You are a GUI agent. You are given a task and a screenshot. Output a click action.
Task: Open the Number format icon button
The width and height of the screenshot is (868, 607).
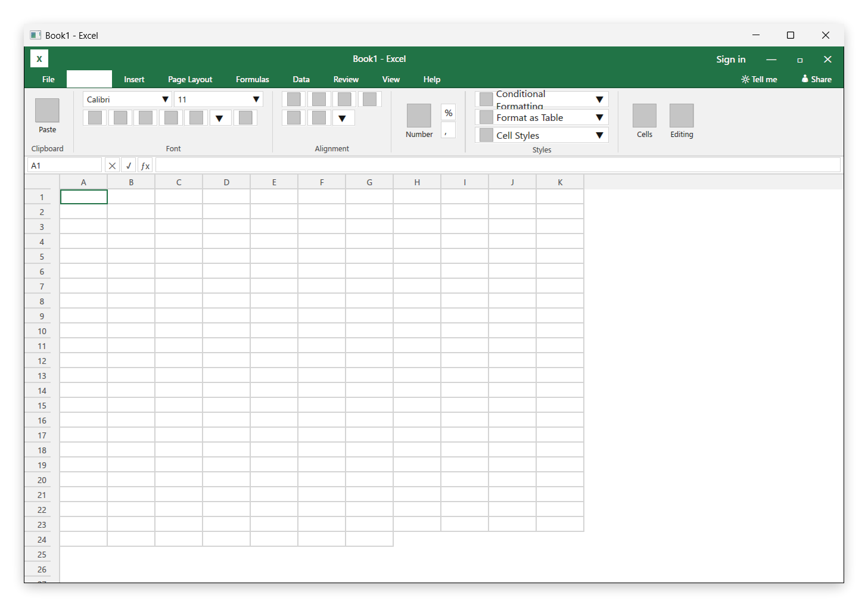(x=419, y=116)
